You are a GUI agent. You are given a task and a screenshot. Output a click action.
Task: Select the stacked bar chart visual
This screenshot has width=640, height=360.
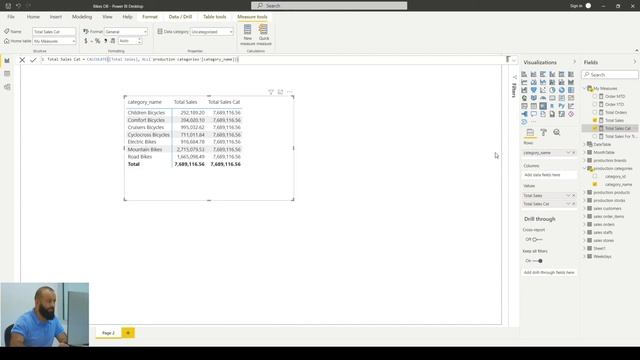pyautogui.click(x=524, y=74)
